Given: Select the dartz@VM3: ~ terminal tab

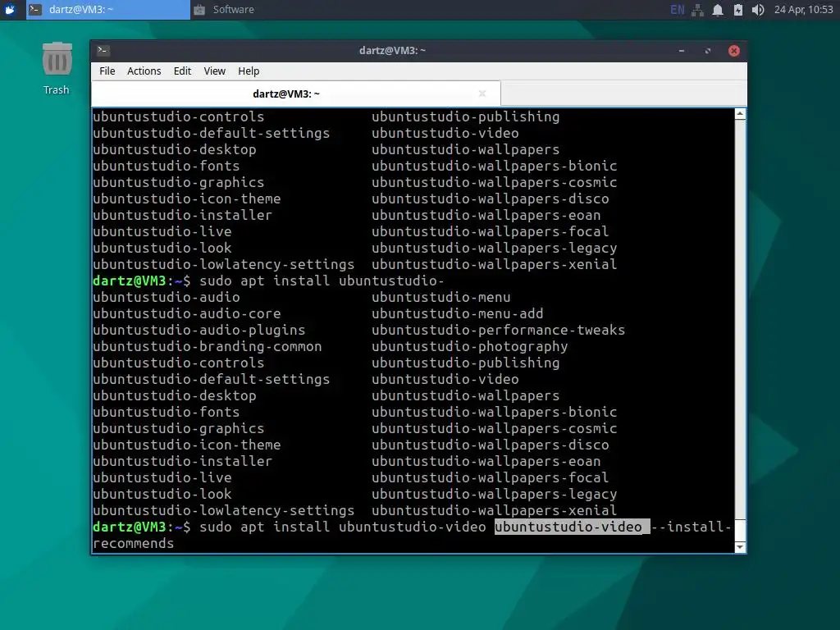Looking at the screenshot, I should tap(296, 94).
